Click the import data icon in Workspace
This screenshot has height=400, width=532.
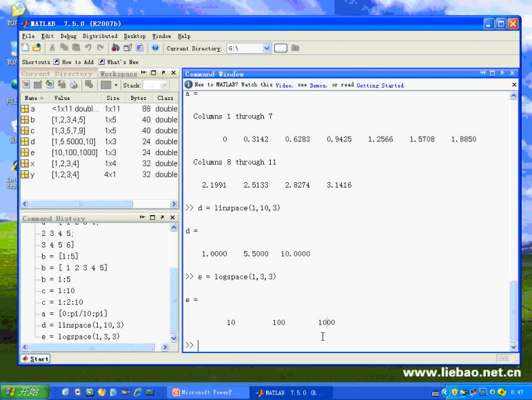[50, 85]
